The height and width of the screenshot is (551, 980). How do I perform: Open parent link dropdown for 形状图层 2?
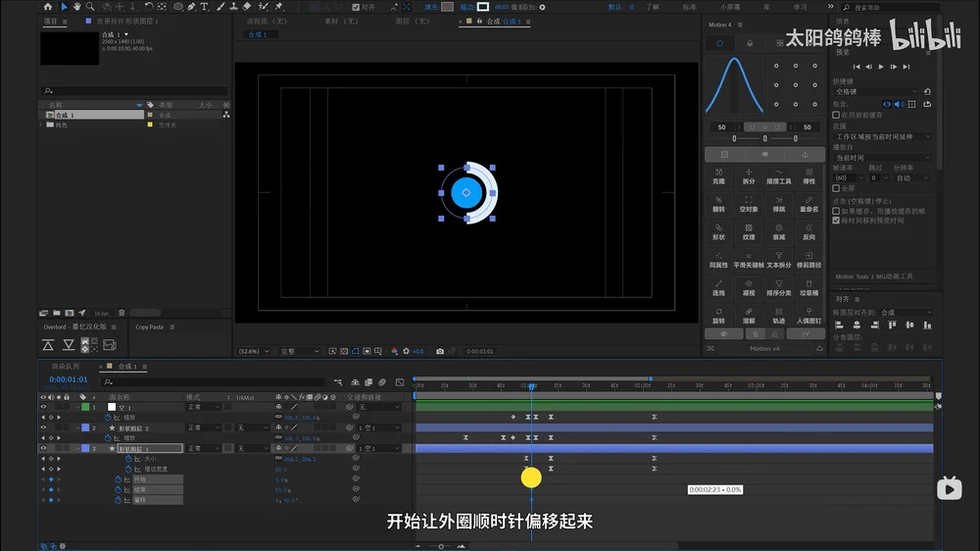[x=378, y=427]
